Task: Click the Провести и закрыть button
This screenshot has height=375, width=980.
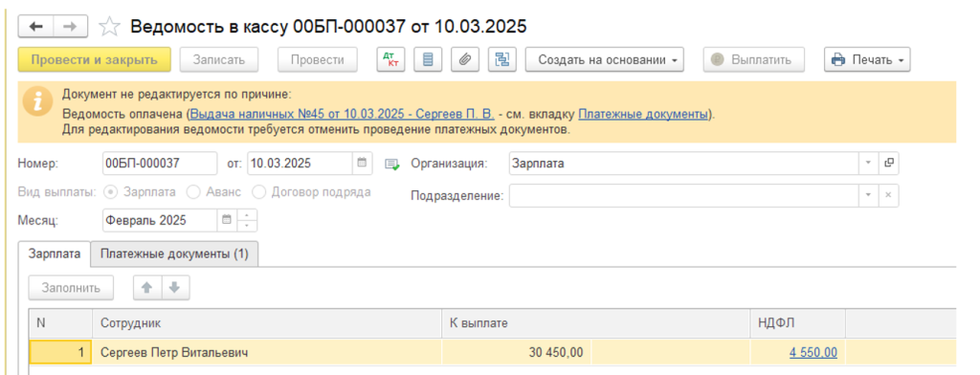Action: [x=95, y=60]
